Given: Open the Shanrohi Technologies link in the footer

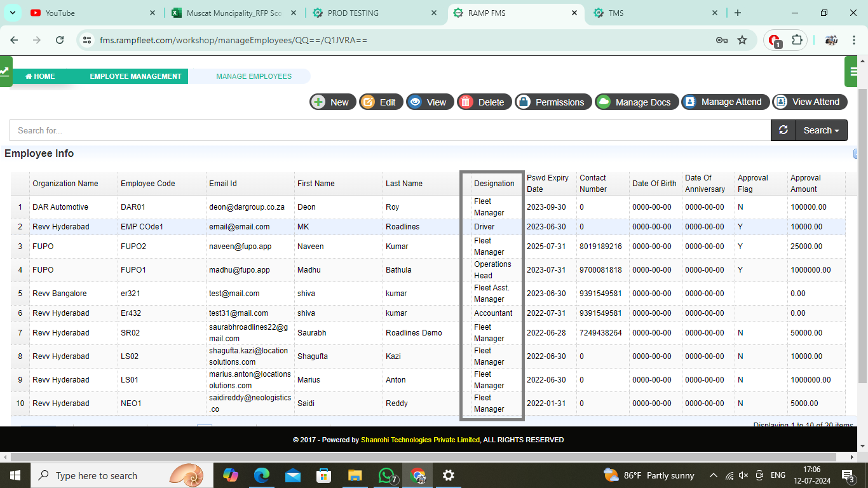Looking at the screenshot, I should pyautogui.click(x=421, y=439).
